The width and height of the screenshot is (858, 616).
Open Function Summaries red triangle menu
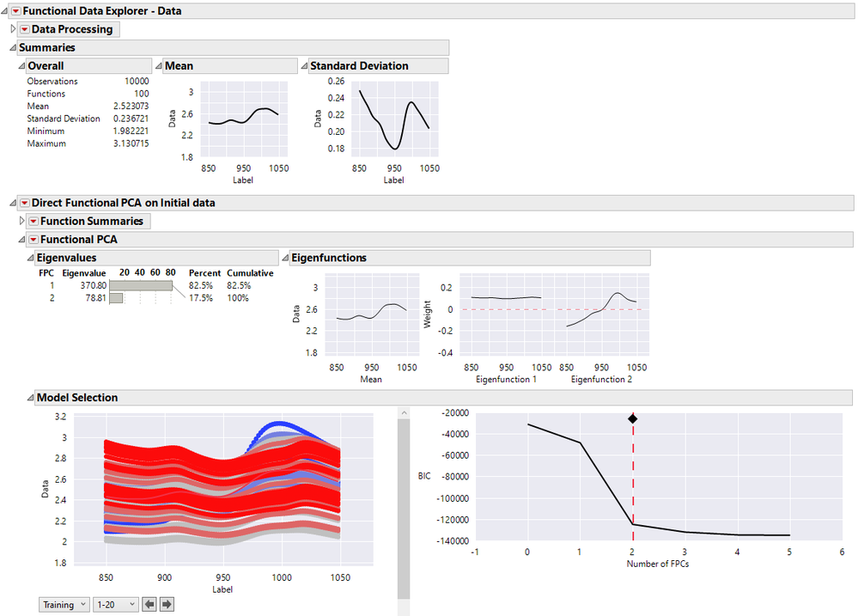click(x=33, y=221)
